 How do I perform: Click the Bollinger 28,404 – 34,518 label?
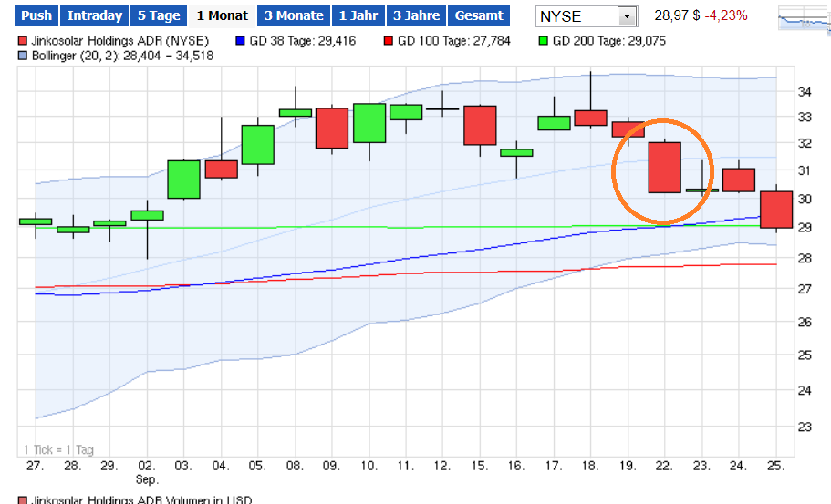[x=122, y=56]
